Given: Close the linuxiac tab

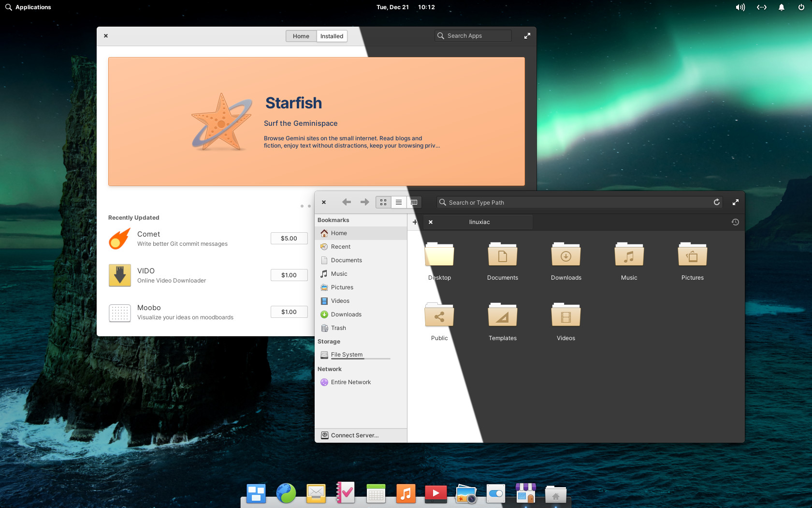Looking at the screenshot, I should click(431, 222).
